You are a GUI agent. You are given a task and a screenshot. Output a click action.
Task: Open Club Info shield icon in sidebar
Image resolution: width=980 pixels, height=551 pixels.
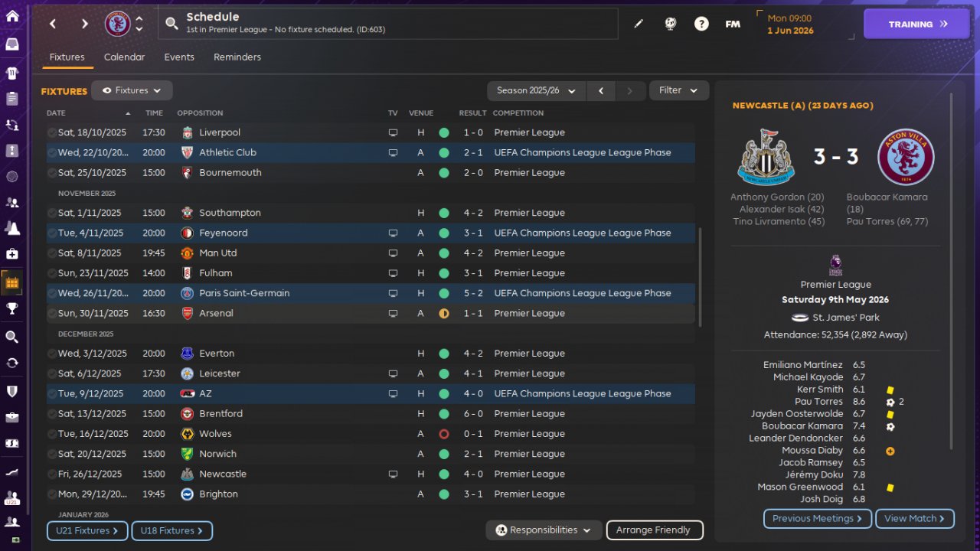coord(12,391)
